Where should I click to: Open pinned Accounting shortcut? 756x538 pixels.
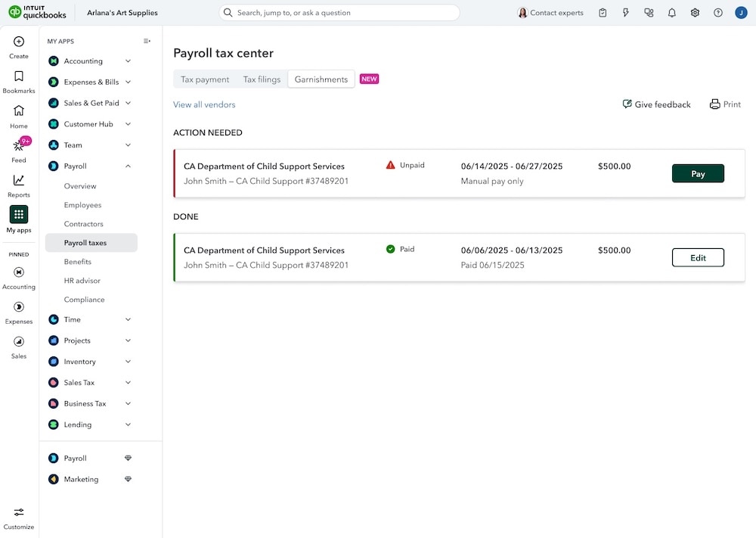click(18, 272)
